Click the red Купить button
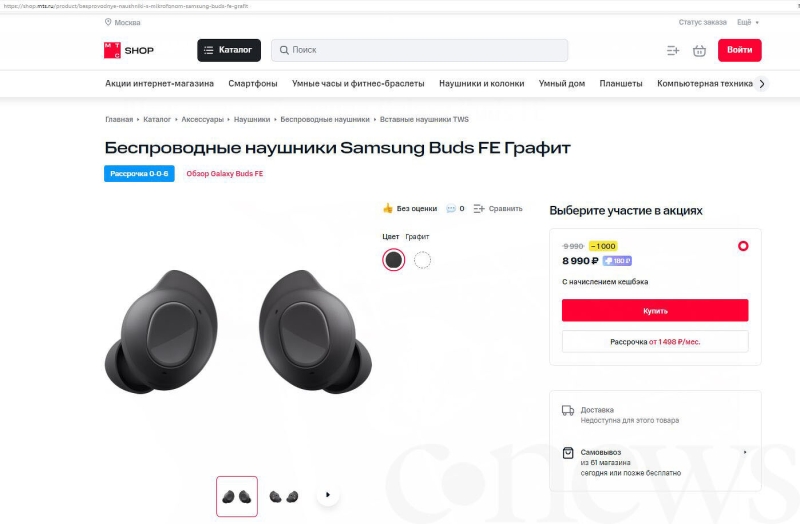The image size is (800, 524). (x=655, y=310)
